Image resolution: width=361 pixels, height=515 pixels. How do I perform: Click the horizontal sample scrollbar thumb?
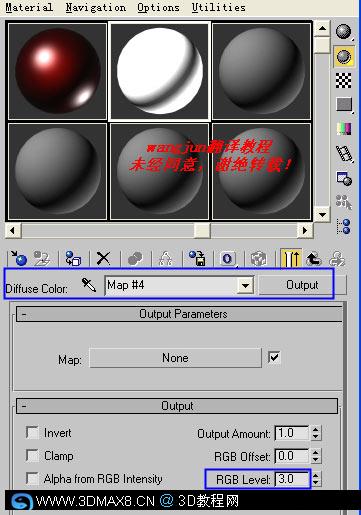(x=202, y=230)
